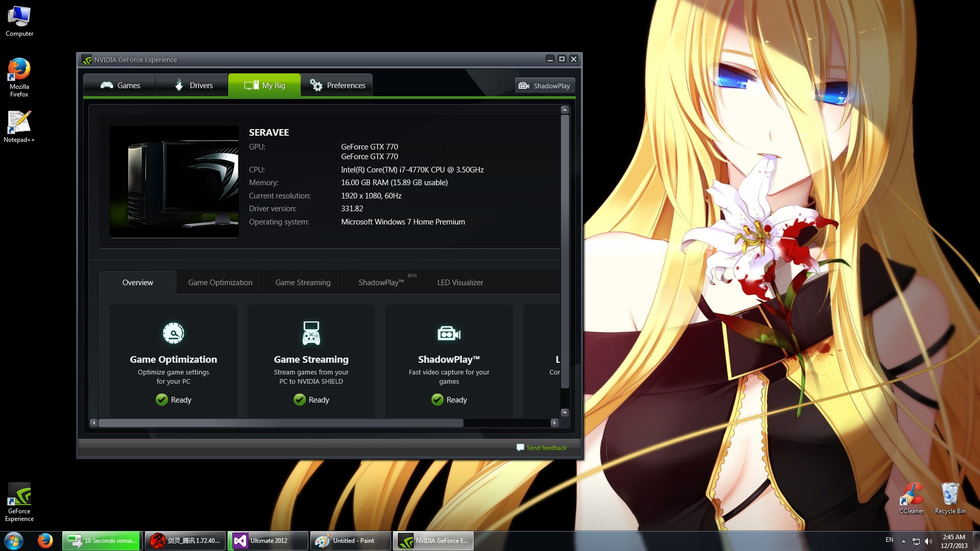Click the Game Streaming controller icon
Image resolution: width=980 pixels, height=551 pixels.
311,333
